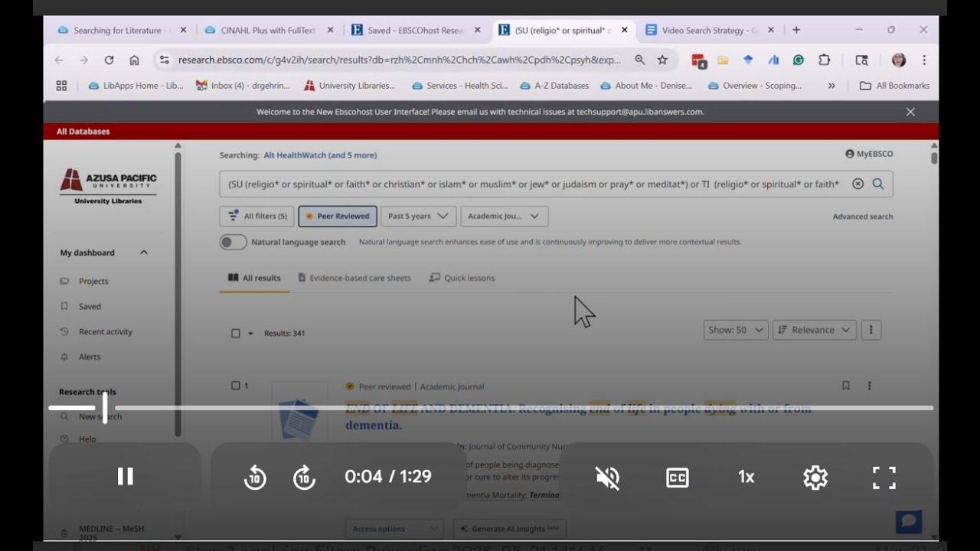The height and width of the screenshot is (551, 980).
Task: Enter fullscreen video mode
Action: click(x=884, y=478)
